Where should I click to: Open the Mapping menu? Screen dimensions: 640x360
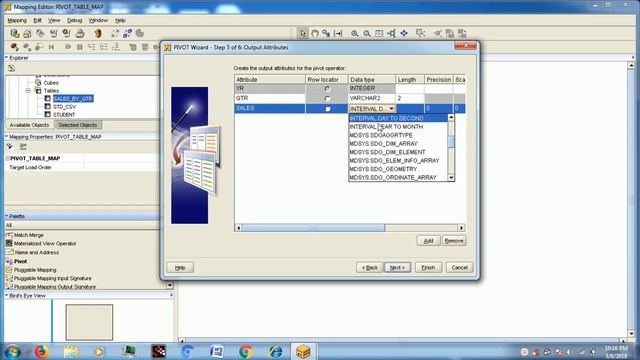pos(17,20)
